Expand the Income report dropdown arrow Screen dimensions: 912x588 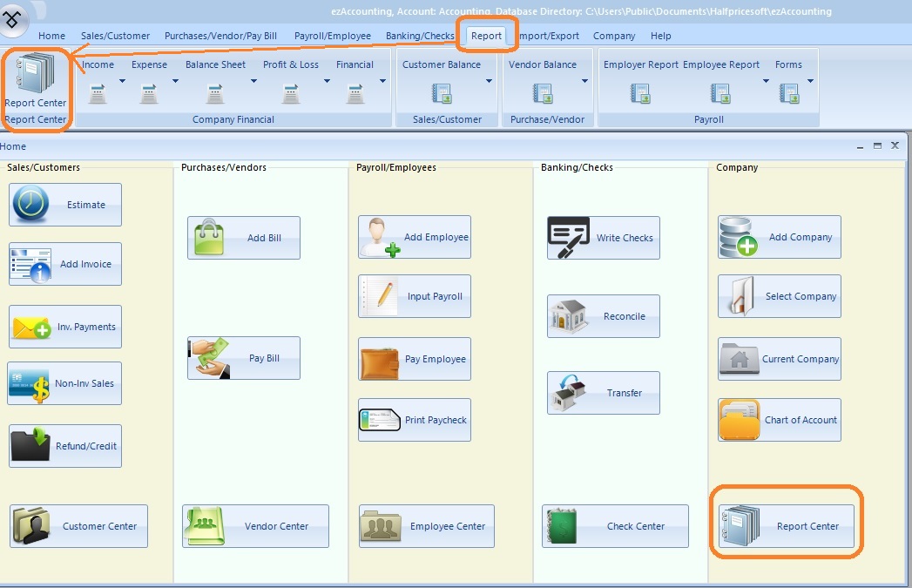[122, 82]
